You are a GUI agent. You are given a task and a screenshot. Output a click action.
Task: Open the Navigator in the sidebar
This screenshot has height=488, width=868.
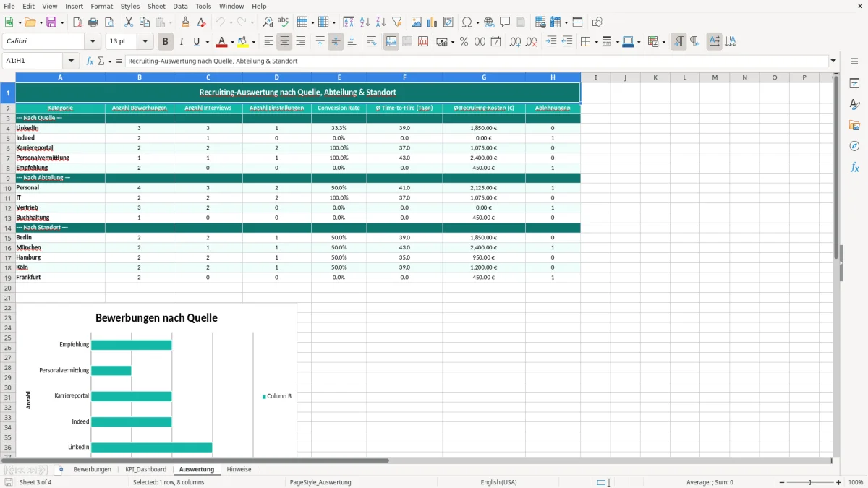click(854, 147)
